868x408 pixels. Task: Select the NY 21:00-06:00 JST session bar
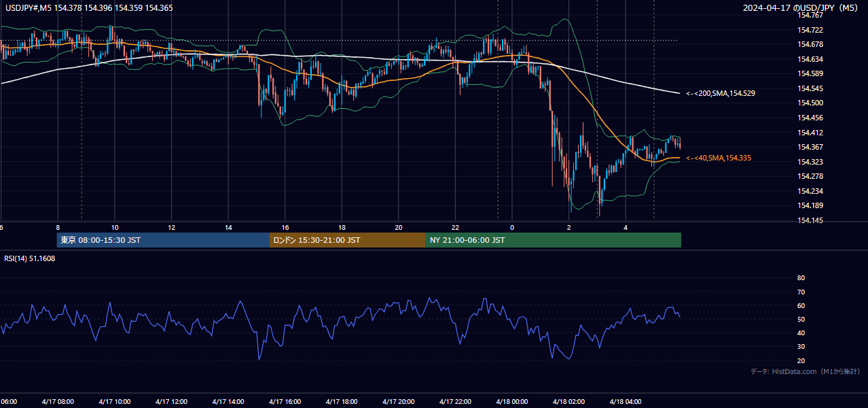[554, 240]
